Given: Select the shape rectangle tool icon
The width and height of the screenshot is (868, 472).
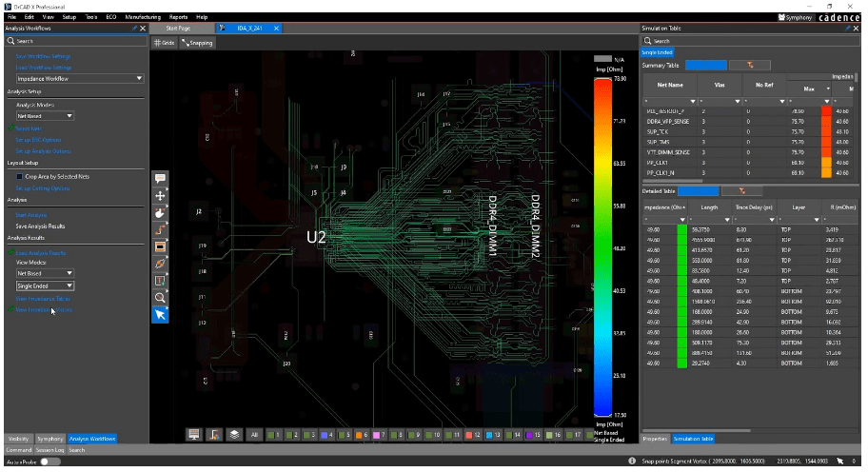Looking at the screenshot, I should pos(160,246).
